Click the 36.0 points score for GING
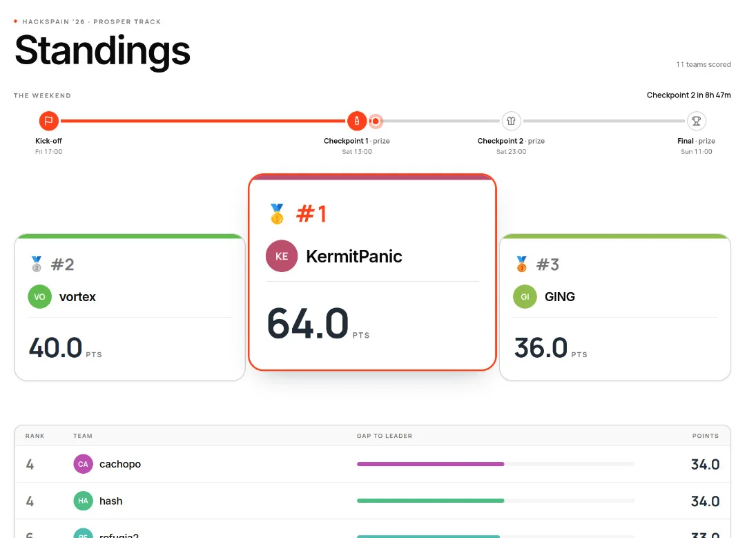Image resolution: width=756 pixels, height=538 pixels. [541, 347]
